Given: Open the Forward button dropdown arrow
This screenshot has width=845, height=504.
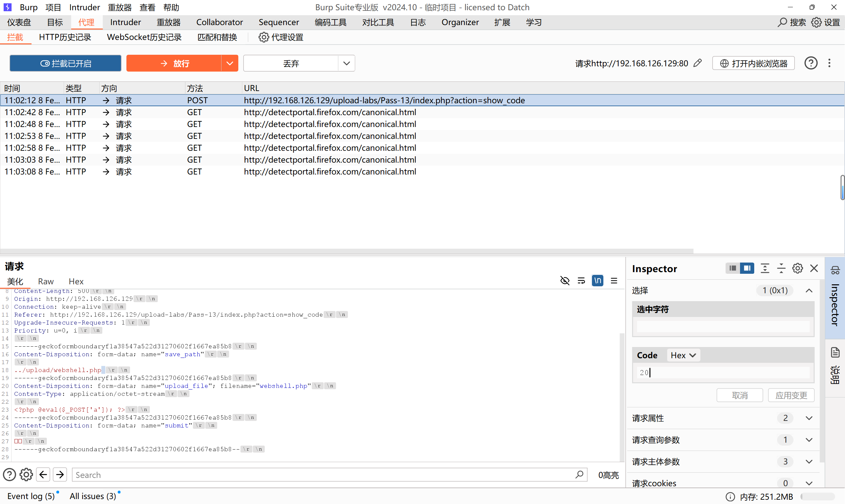Looking at the screenshot, I should [x=230, y=64].
